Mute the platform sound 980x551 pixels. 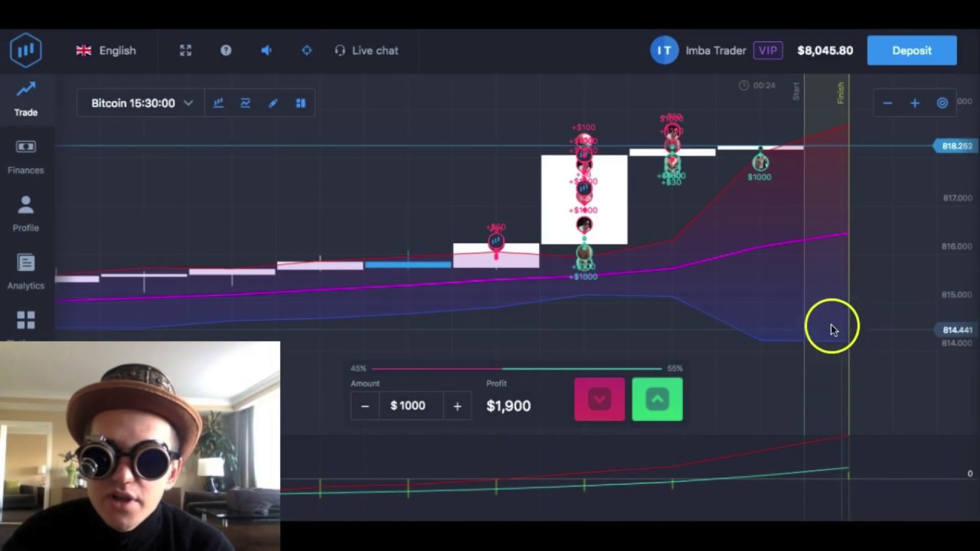coord(266,51)
